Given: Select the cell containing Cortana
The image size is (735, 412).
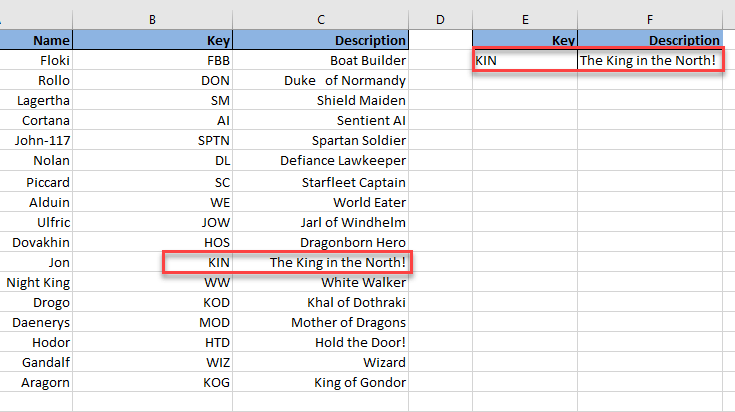Looking at the screenshot, I should [37, 120].
